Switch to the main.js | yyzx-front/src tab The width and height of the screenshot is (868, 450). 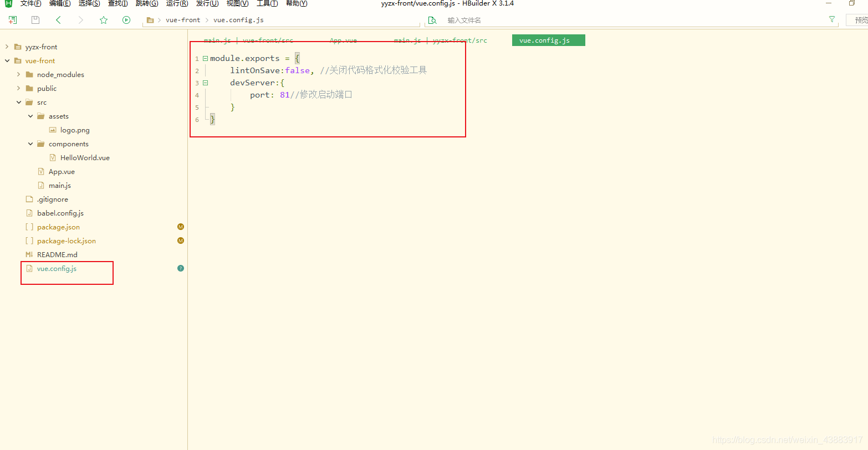(441, 40)
